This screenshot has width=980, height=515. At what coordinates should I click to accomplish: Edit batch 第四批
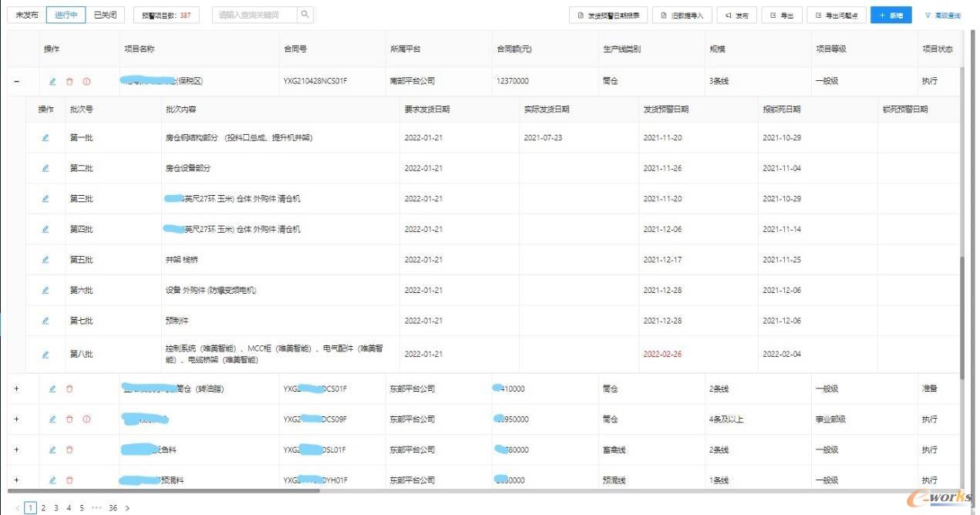coord(45,229)
